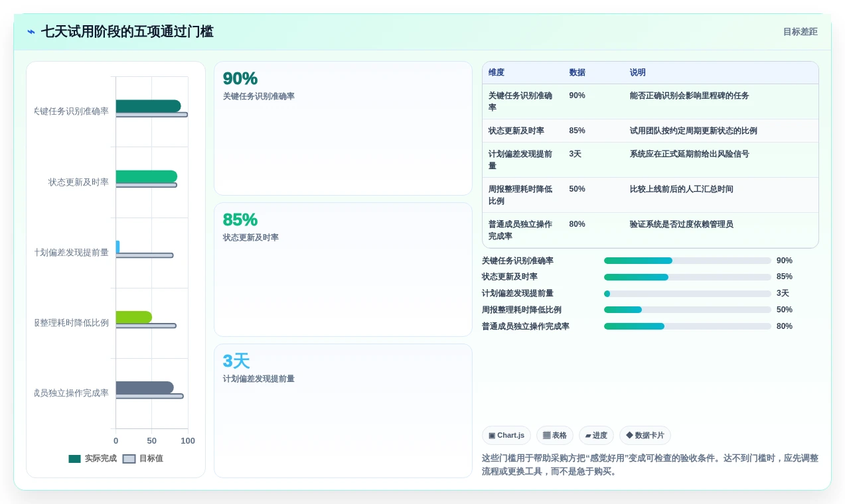Click the 普通成员独立操作完成率 progress bar
The width and height of the screenshot is (845, 504).
tap(688, 326)
